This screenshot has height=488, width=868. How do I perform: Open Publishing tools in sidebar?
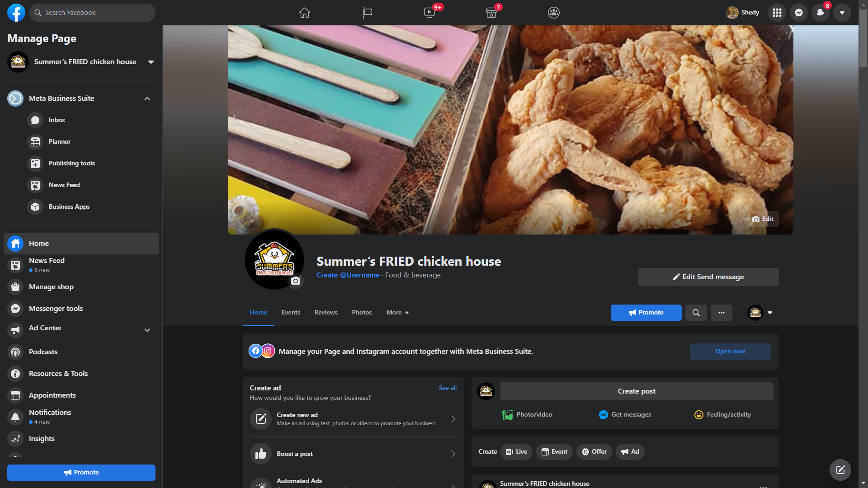[x=71, y=164]
